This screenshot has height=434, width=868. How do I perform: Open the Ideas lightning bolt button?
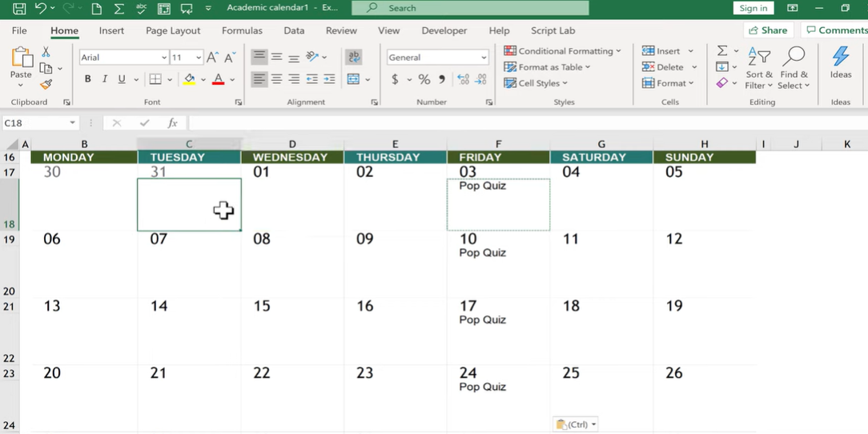coord(840,62)
